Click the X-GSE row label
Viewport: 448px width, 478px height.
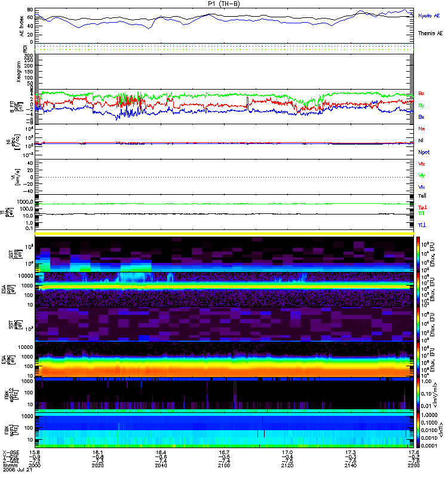[11, 452]
